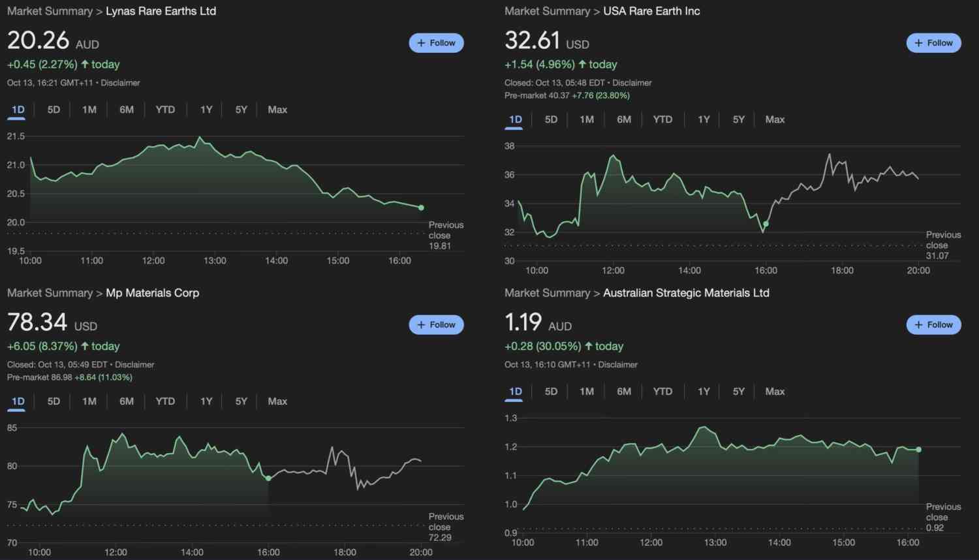The image size is (979, 560).
Task: Click the endpoint marker on Australian Strategic Materials chart
Action: coord(918,449)
